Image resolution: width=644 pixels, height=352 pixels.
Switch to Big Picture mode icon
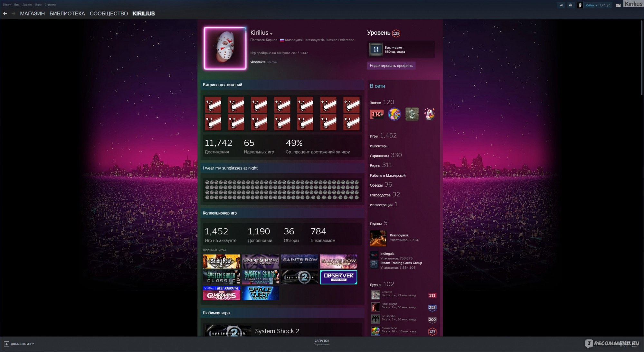pos(618,5)
